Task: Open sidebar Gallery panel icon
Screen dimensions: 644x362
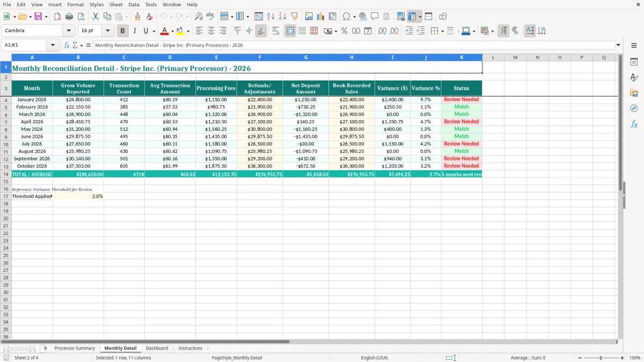Action: coord(634,93)
